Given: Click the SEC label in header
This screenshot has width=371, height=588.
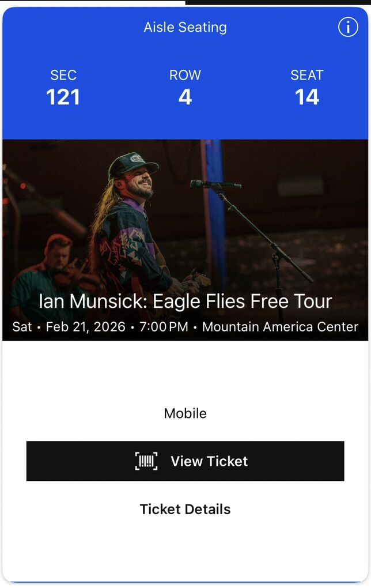Looking at the screenshot, I should click(x=63, y=75).
